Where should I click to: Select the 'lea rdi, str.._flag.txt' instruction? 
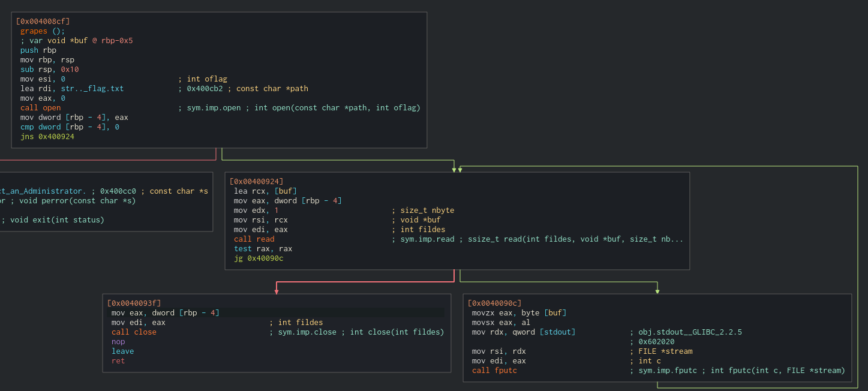coord(72,89)
